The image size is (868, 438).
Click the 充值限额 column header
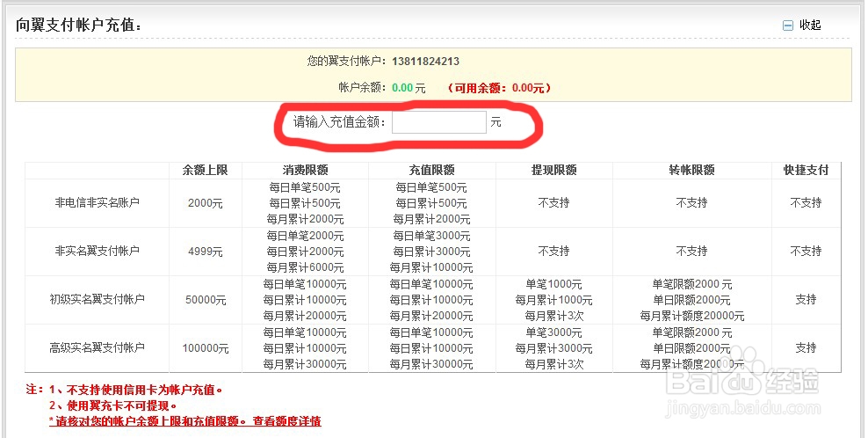tap(431, 171)
